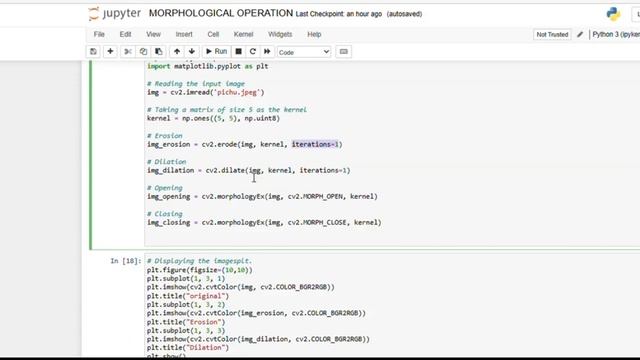The height and width of the screenshot is (360, 640).
Task: Restart kernel and run all cells
Action: click(267, 51)
